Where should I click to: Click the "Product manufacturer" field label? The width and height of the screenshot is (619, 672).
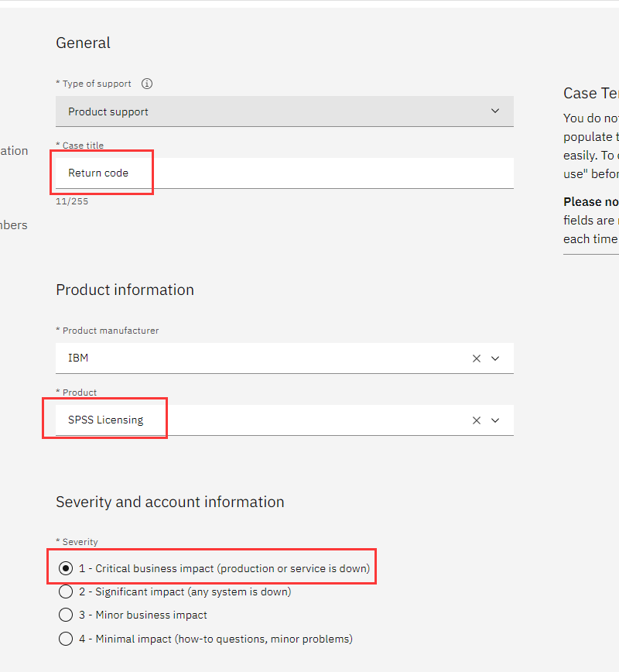tap(110, 331)
